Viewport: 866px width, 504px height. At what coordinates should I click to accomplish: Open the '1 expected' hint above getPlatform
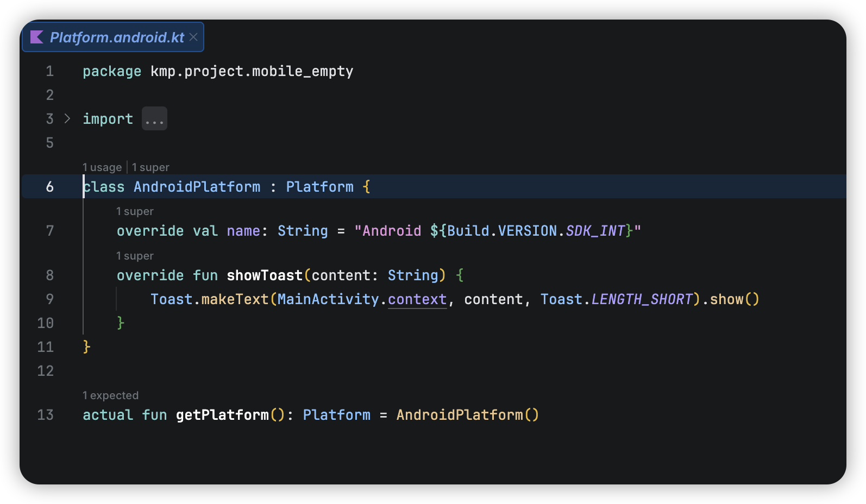click(x=110, y=395)
